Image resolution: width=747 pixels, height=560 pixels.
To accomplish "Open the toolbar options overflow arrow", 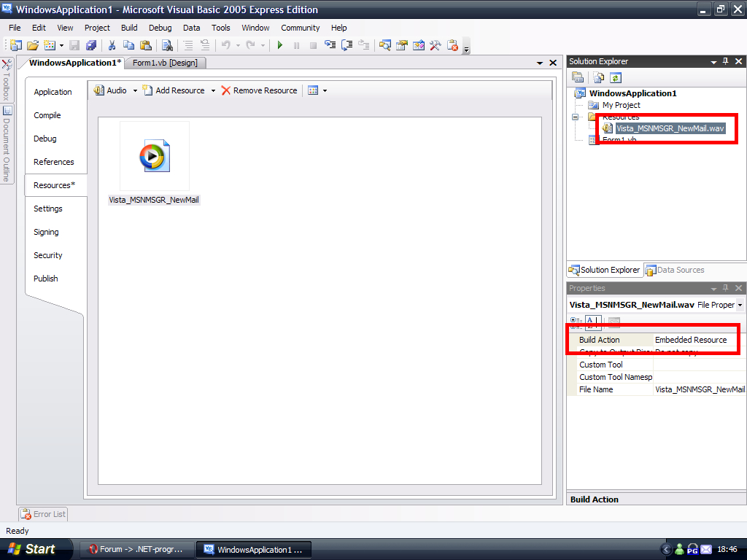I will (467, 49).
